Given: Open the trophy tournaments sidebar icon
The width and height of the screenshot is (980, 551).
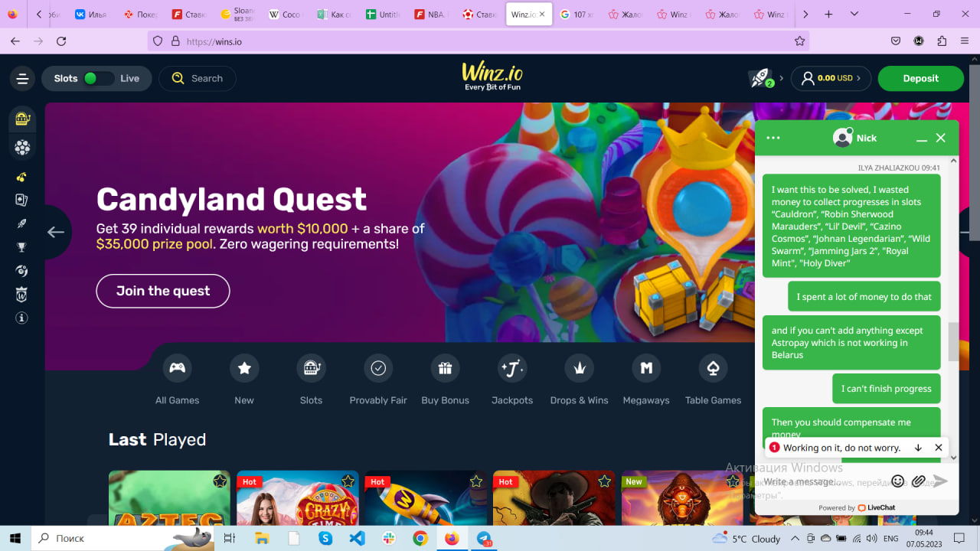Looking at the screenshot, I should (x=22, y=247).
